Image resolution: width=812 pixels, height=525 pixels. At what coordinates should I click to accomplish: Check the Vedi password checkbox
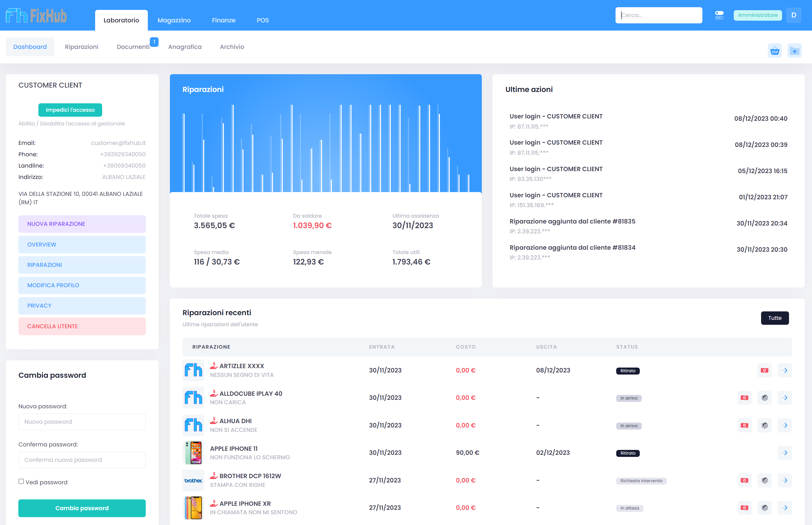[x=21, y=481]
